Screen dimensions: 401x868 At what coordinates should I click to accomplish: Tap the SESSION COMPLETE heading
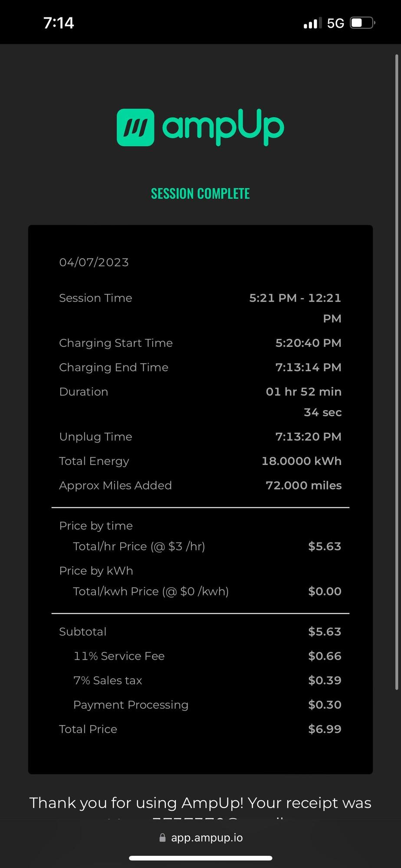tap(200, 194)
